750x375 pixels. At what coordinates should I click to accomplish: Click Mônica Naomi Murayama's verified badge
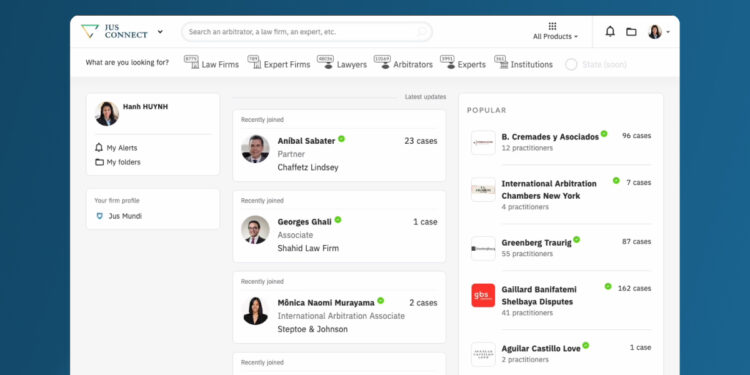coord(380,300)
